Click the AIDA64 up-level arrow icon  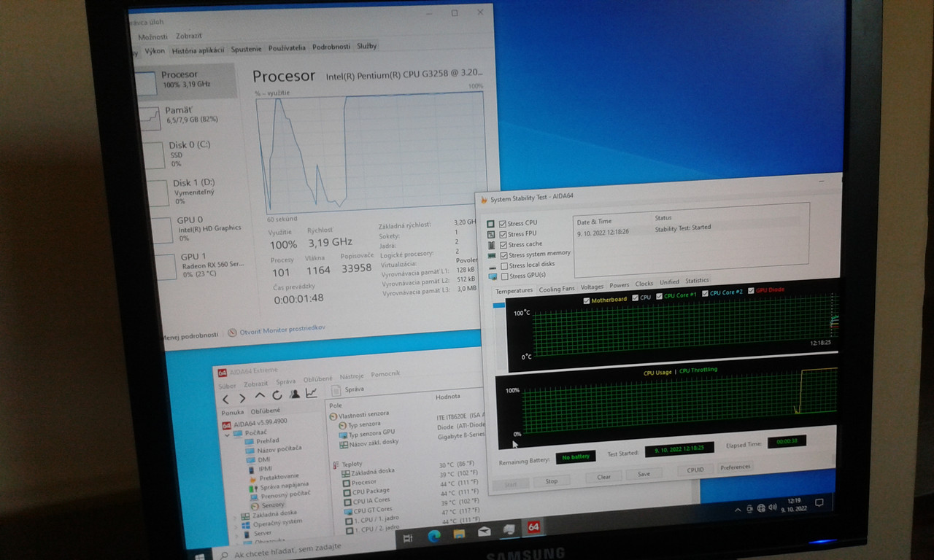[x=260, y=396]
